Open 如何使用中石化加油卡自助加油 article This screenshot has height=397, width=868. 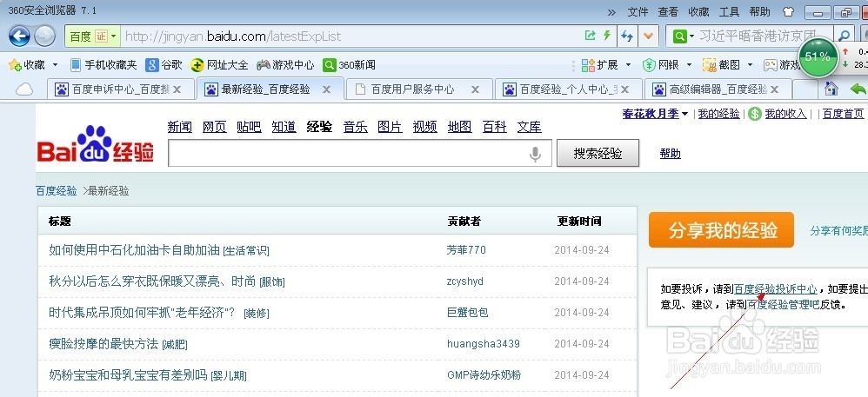[135, 250]
